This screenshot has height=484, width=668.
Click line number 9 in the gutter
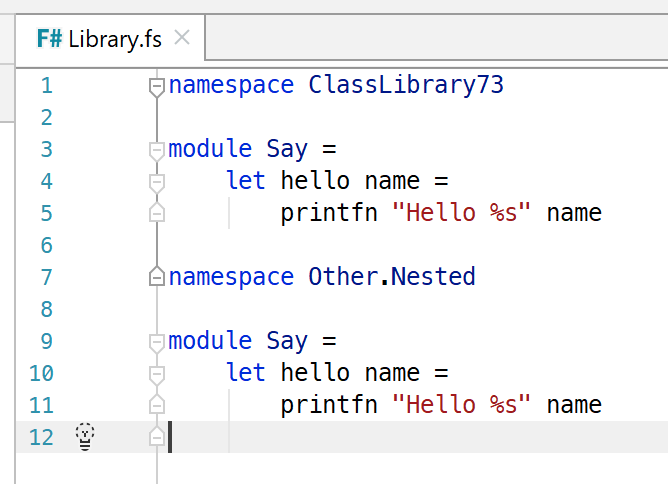point(47,341)
